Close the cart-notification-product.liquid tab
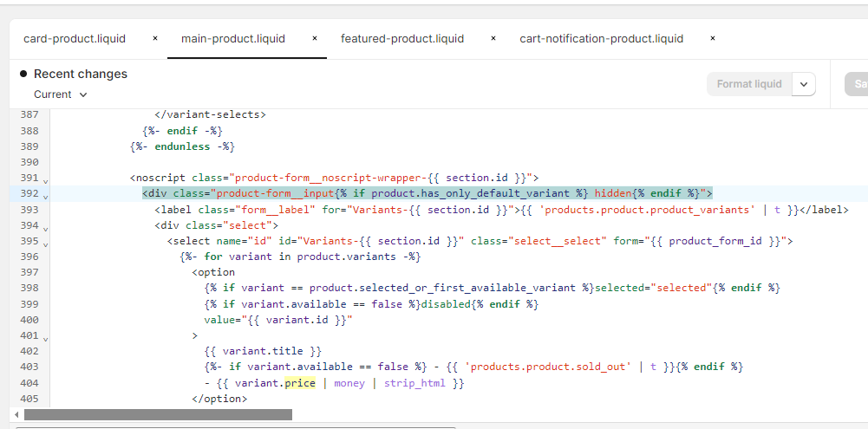The height and width of the screenshot is (429, 868). pos(712,38)
